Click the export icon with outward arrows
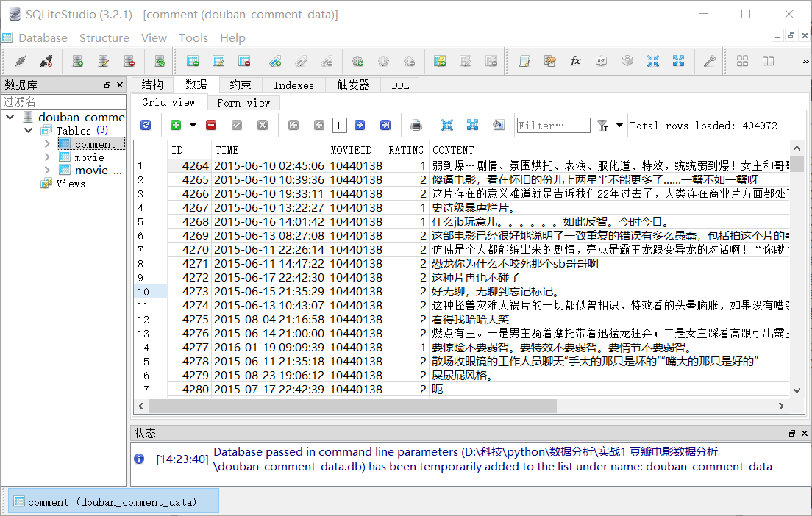Screen dimensions: 812x516 click(678, 61)
